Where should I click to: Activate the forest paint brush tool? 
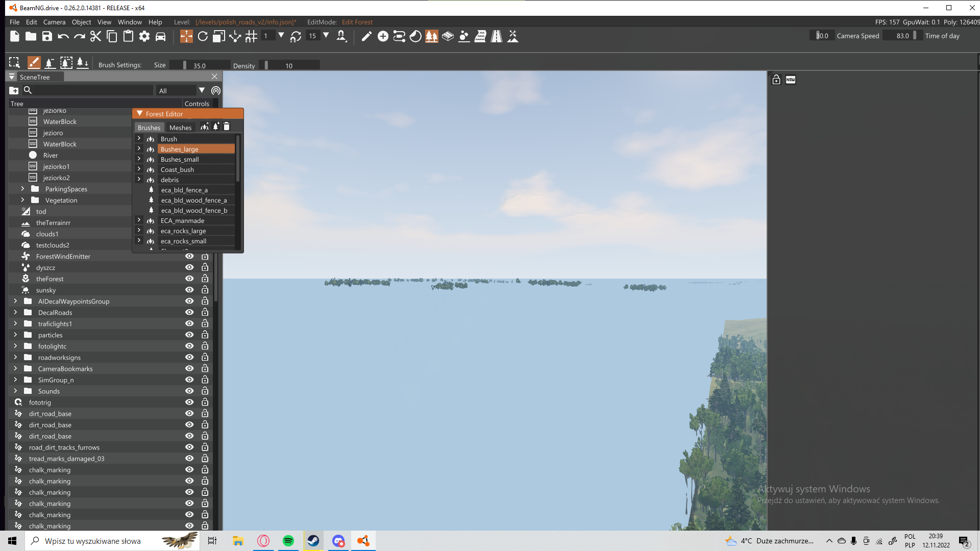tap(34, 63)
